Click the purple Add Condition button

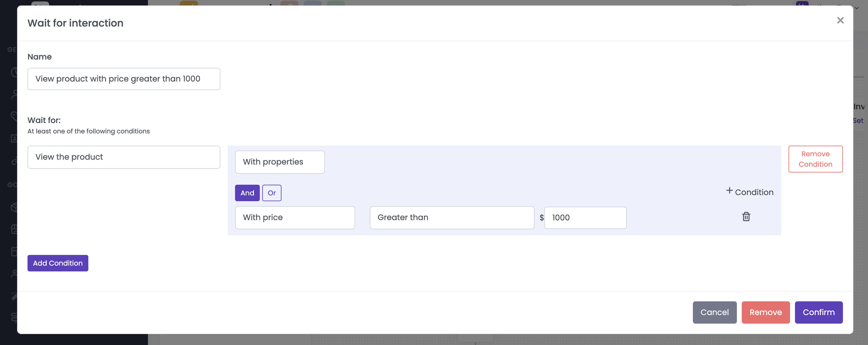click(x=58, y=263)
